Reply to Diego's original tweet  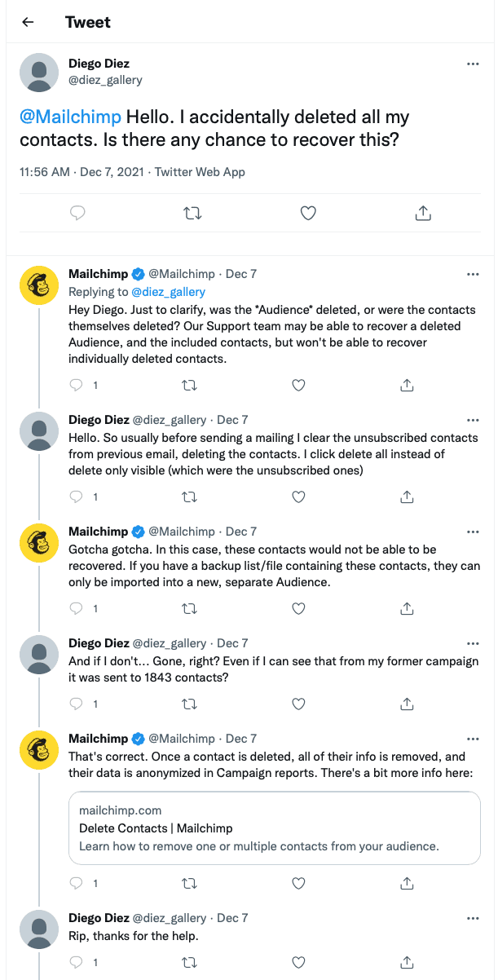(77, 213)
